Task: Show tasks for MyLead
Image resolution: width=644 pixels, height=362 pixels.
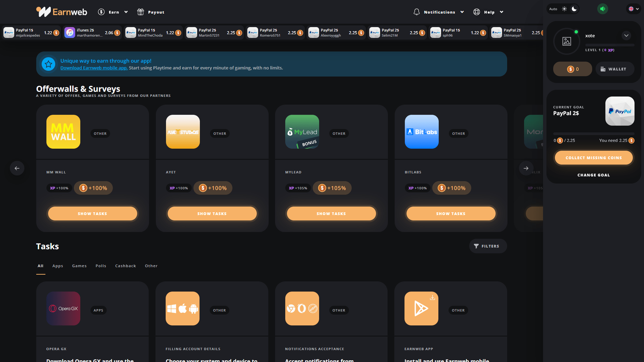Action: [x=331, y=214]
